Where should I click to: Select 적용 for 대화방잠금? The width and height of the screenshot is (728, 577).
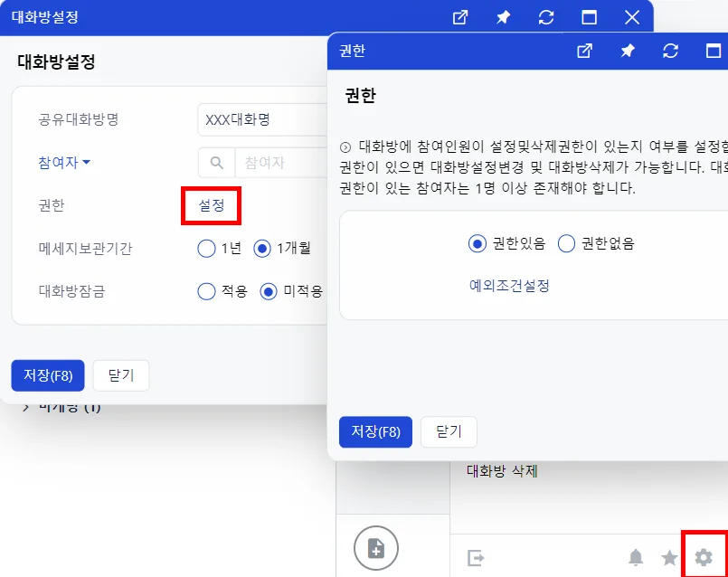[206, 291]
